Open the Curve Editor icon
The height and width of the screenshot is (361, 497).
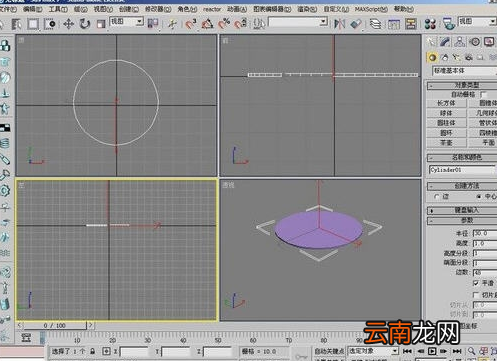click(x=394, y=24)
